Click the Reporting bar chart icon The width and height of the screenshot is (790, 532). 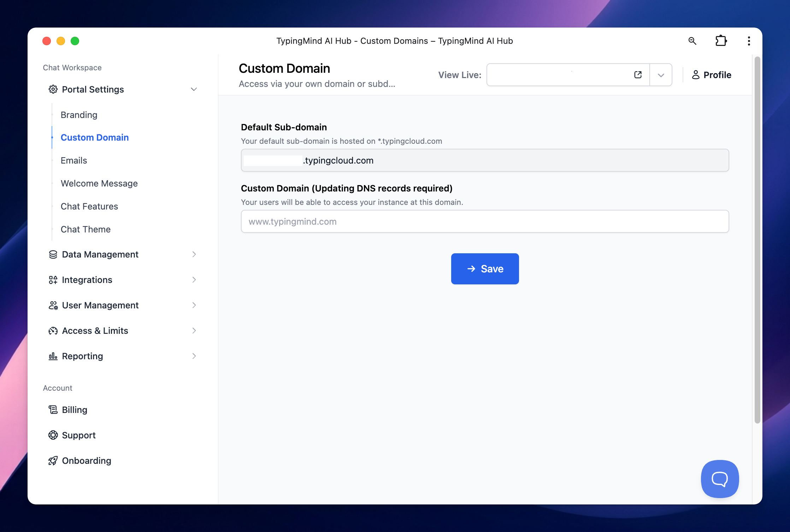[x=53, y=356]
